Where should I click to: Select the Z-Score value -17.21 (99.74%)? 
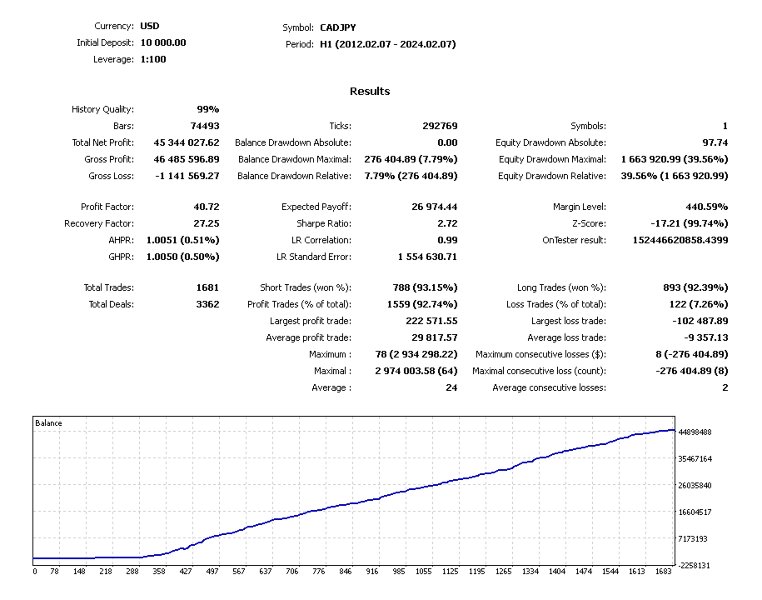coord(689,223)
